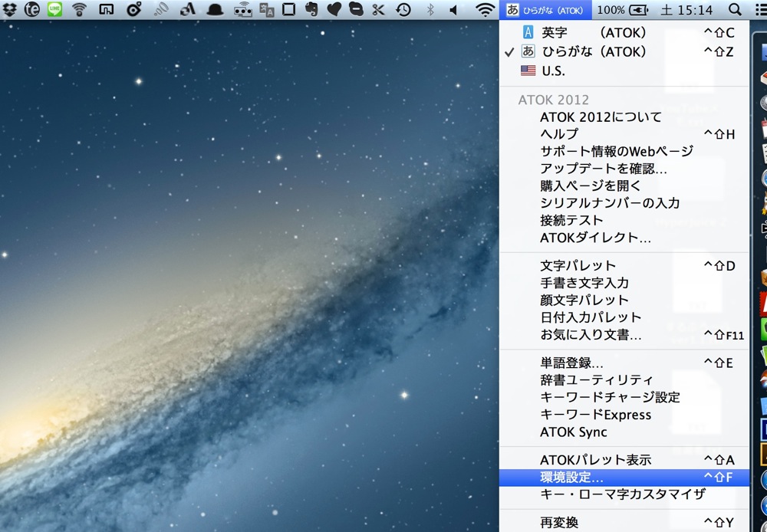Open 手書き文字入力

(x=624, y=283)
